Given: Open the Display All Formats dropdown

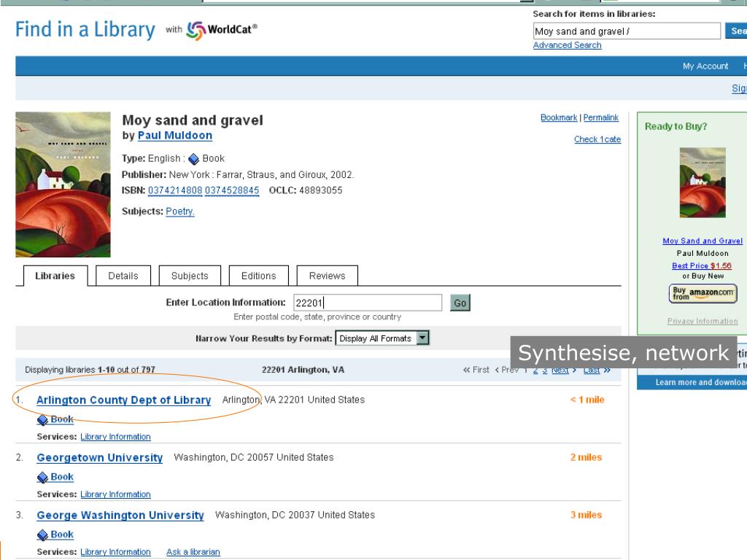Looking at the screenshot, I should (x=382, y=338).
